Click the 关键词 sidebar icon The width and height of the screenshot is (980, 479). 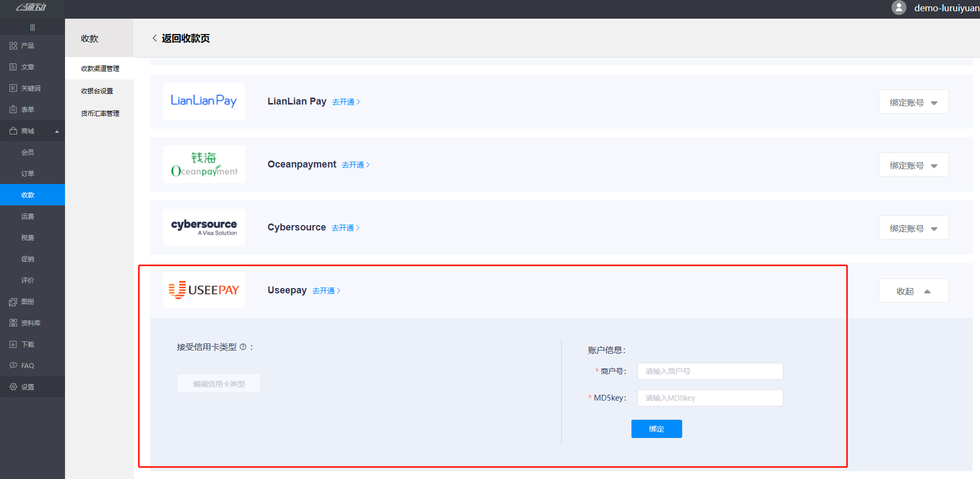(x=13, y=89)
